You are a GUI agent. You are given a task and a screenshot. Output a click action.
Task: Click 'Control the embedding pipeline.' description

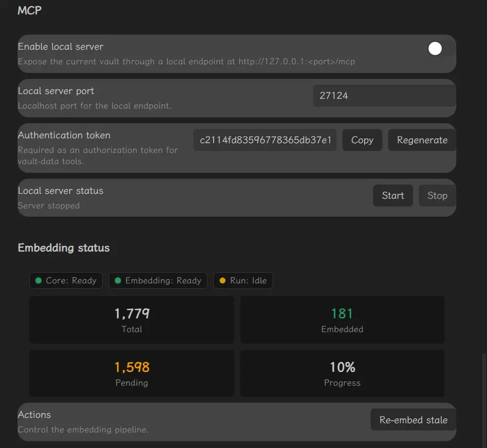83,429
